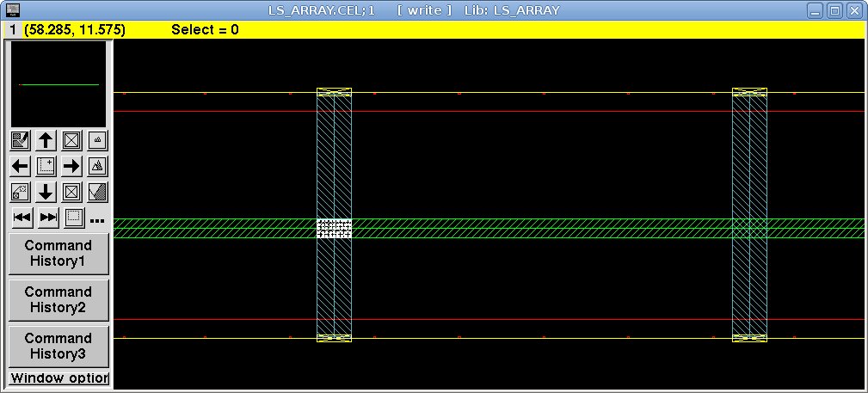Expand the Window options panel
This screenshot has height=393, width=868.
point(58,378)
